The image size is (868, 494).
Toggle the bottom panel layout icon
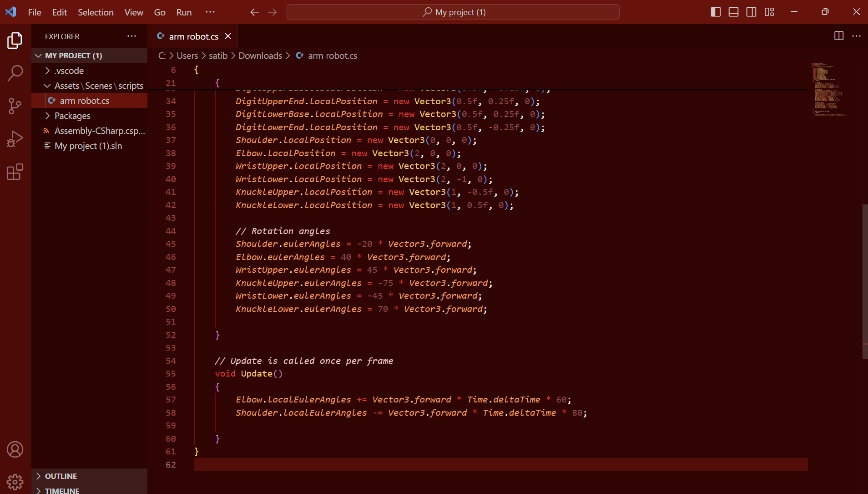click(x=733, y=12)
